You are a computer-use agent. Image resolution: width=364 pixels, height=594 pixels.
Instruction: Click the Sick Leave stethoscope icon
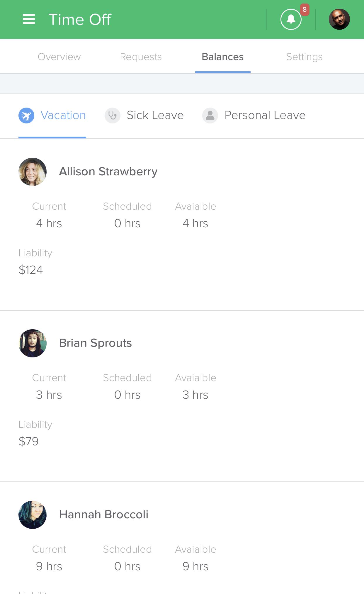click(113, 116)
